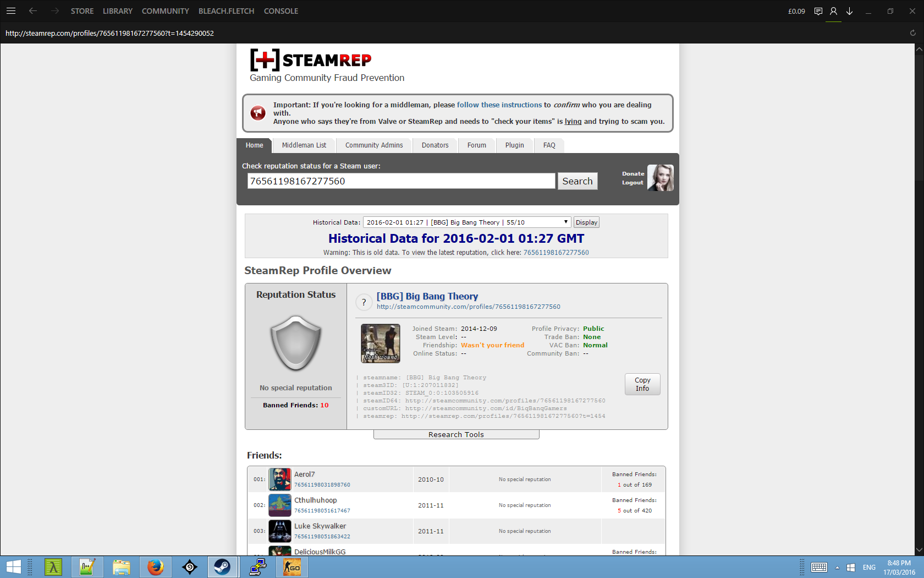Image resolution: width=924 pixels, height=578 pixels.
Task: Open the friends profile icon in header
Action: pyautogui.click(x=834, y=11)
